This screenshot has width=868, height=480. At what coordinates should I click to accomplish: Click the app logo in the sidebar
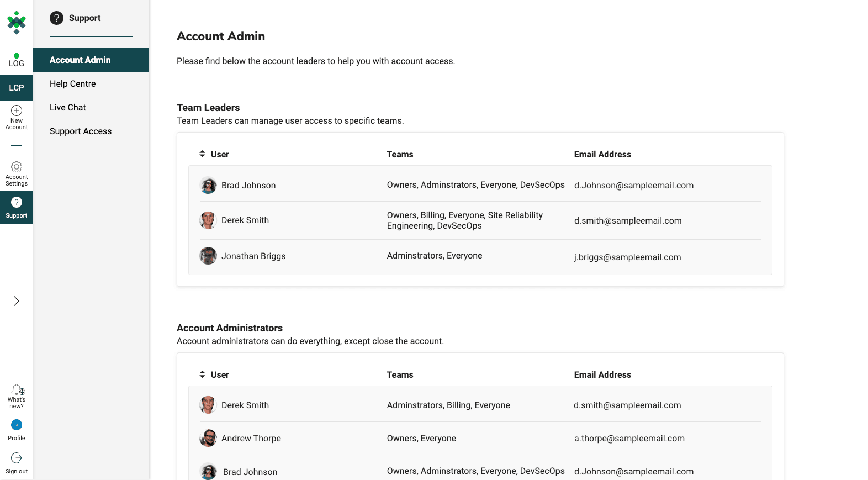point(17,22)
